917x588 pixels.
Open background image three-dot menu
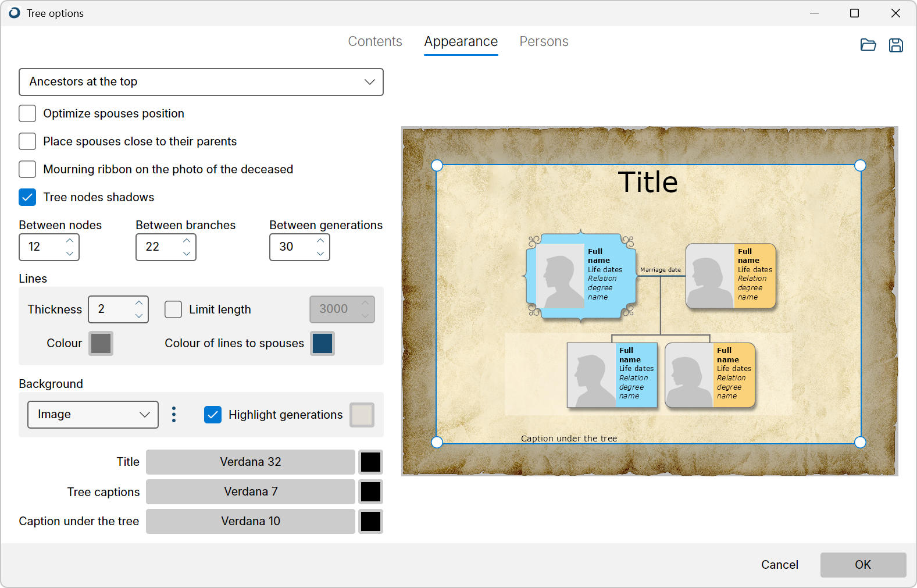tap(174, 415)
